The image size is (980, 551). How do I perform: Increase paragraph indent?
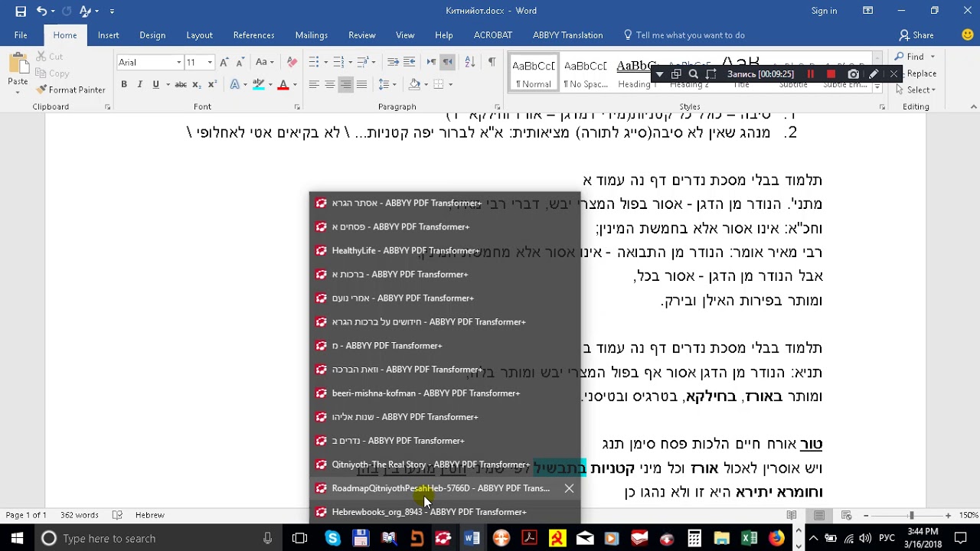click(x=409, y=62)
